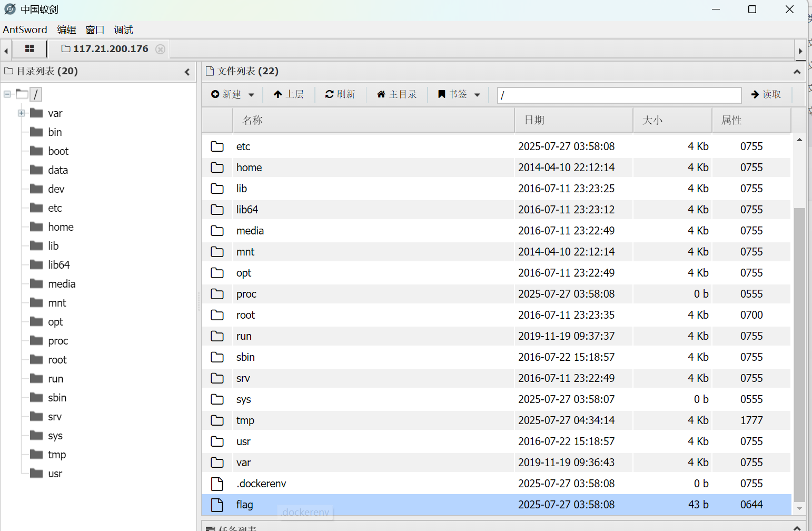Screen dimensions: 812x531
Task: Select the .dockerenv file row
Action: [x=496, y=484]
